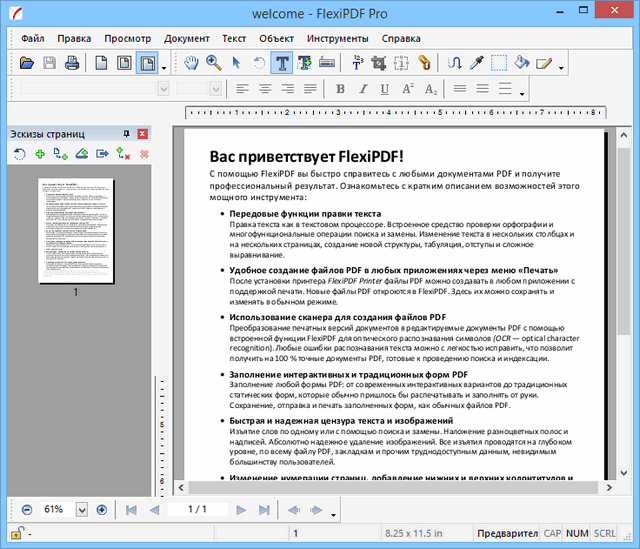
Task: Set 1.5 line spacing icon
Action: click(482, 89)
